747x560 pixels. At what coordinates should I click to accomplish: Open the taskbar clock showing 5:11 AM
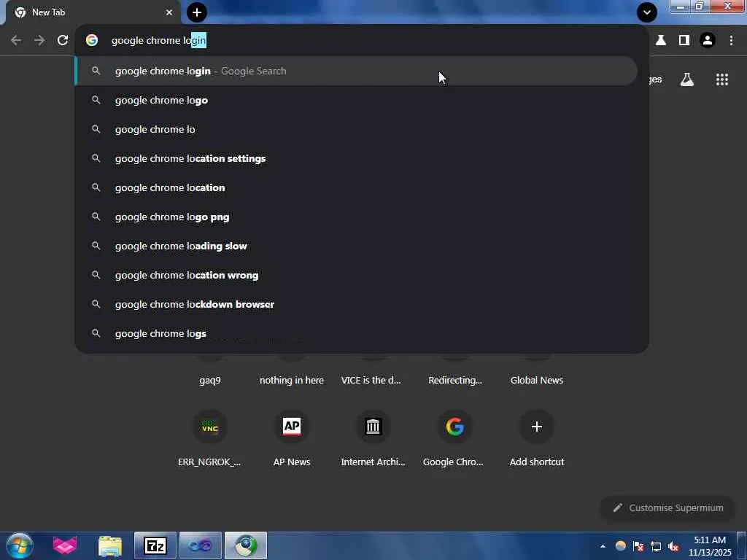[710, 546]
